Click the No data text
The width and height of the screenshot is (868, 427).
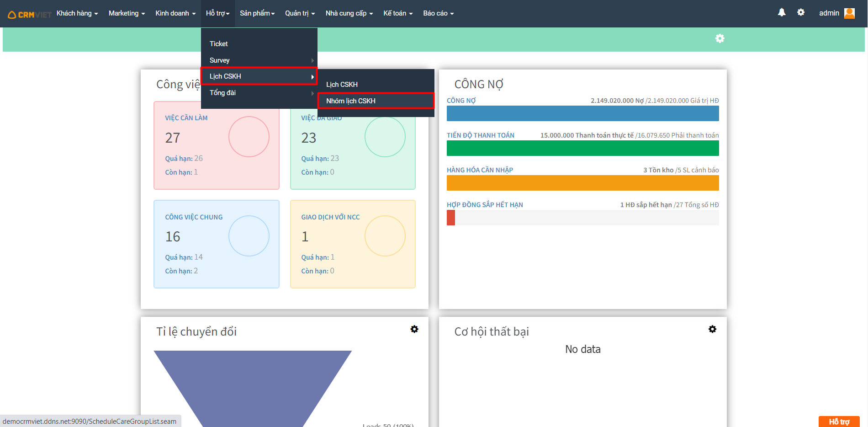click(582, 349)
